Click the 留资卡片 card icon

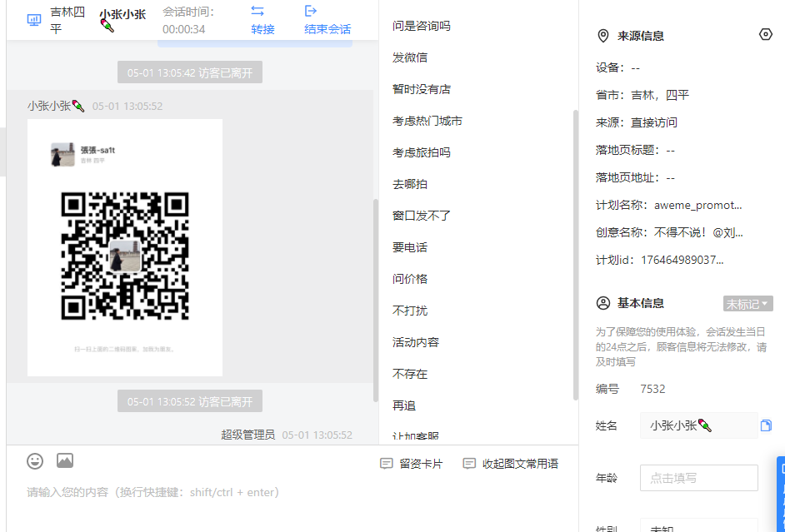[387, 464]
